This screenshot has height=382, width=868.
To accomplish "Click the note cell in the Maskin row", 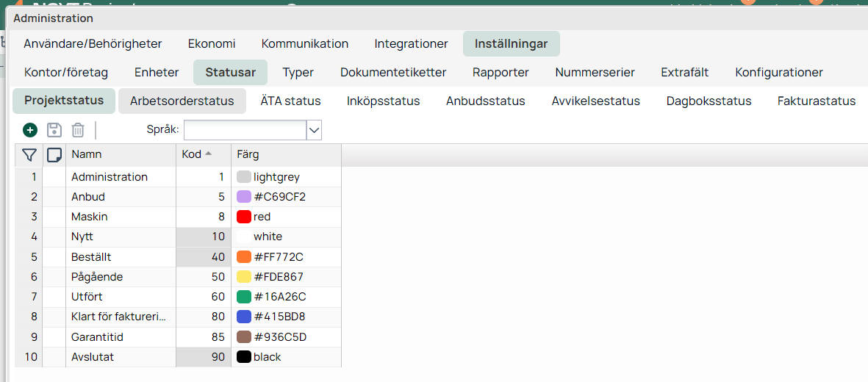I will [54, 217].
